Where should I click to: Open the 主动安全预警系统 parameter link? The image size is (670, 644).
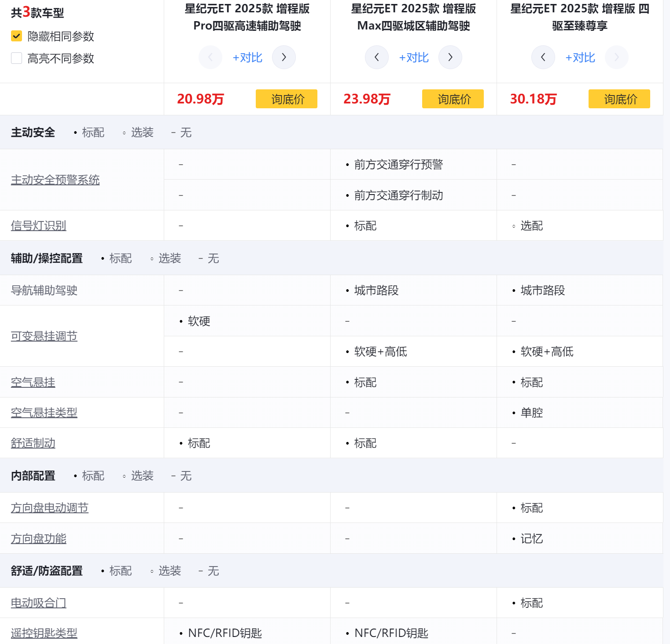point(55,180)
